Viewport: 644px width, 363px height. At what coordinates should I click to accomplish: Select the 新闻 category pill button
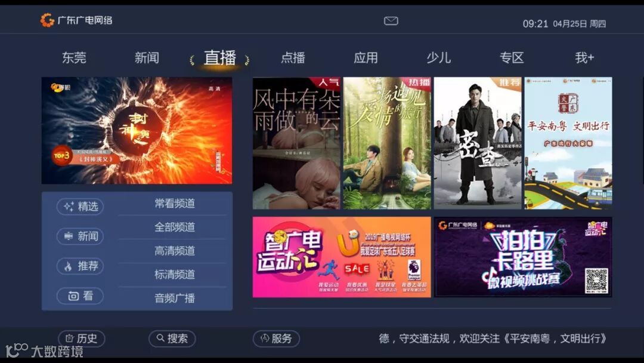[x=80, y=236]
